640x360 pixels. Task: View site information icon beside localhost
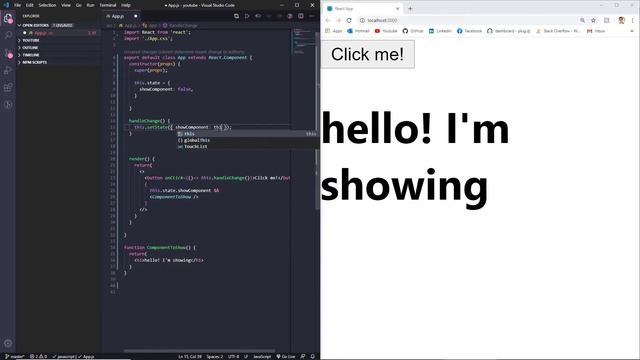[362, 20]
